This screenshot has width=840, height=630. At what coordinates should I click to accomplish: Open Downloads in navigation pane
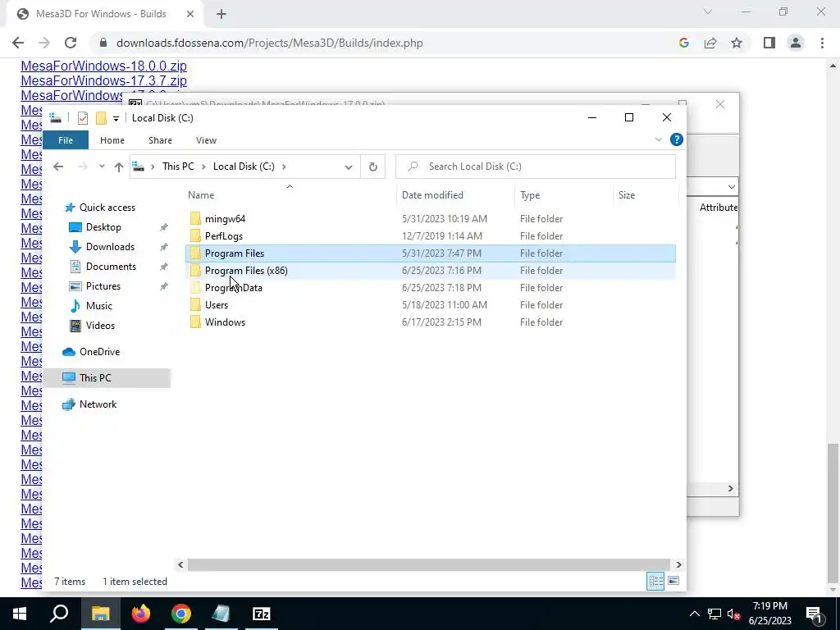[110, 247]
